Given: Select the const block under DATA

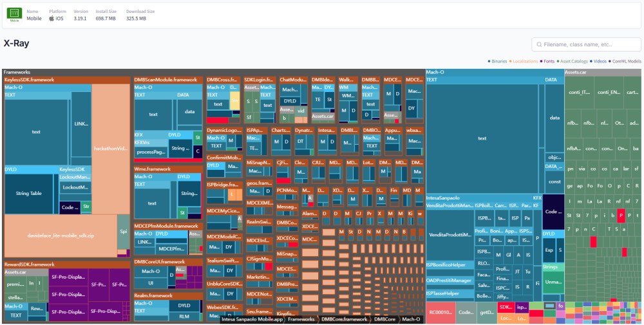Looking at the screenshot, I should tap(554, 181).
